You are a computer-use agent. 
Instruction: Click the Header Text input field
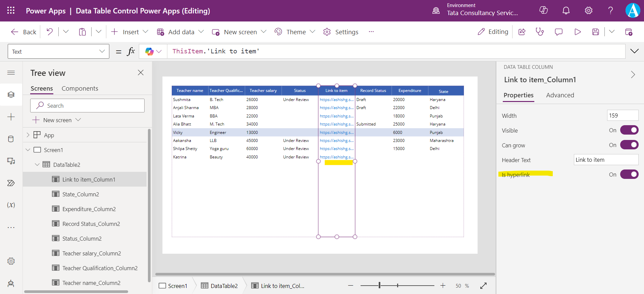pos(606,160)
